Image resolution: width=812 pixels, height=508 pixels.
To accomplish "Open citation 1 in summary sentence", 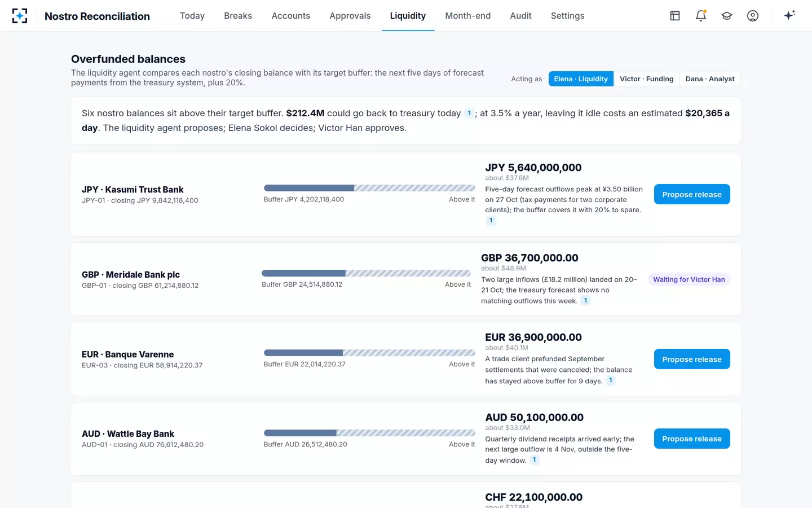I will (469, 113).
